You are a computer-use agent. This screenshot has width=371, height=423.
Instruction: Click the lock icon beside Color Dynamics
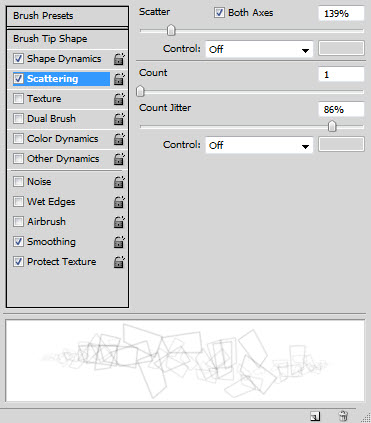[119, 139]
